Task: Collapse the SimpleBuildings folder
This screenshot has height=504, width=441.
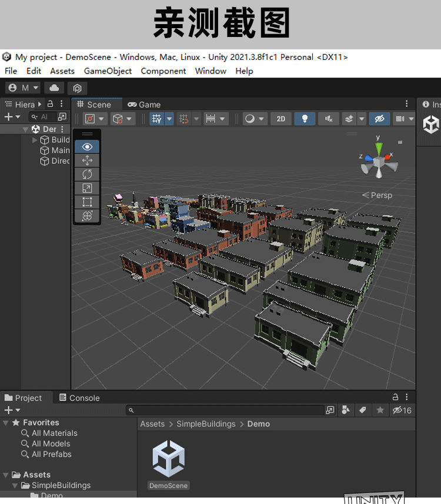Action: [x=15, y=486]
